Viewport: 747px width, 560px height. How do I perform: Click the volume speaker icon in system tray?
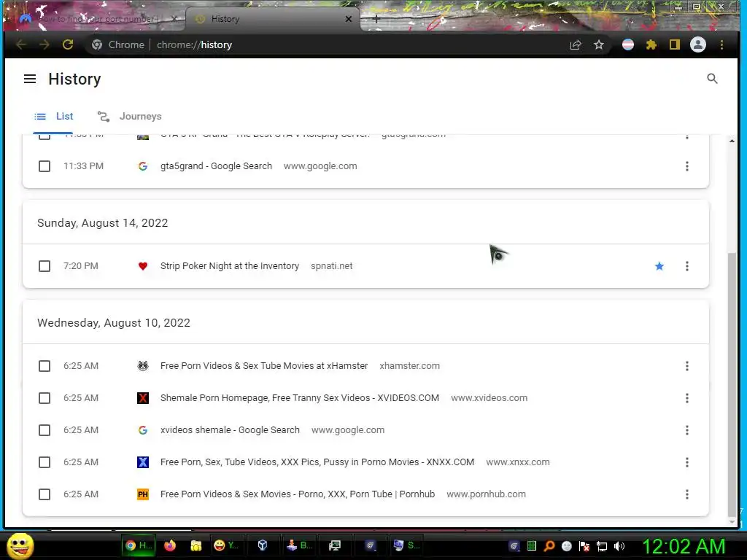point(619,546)
